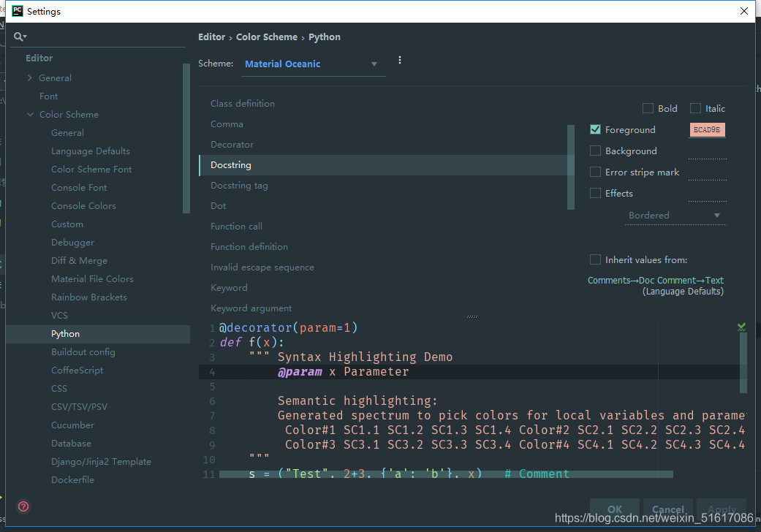Click the Editor breadcrumb in the header
This screenshot has height=532, width=761.
211,37
